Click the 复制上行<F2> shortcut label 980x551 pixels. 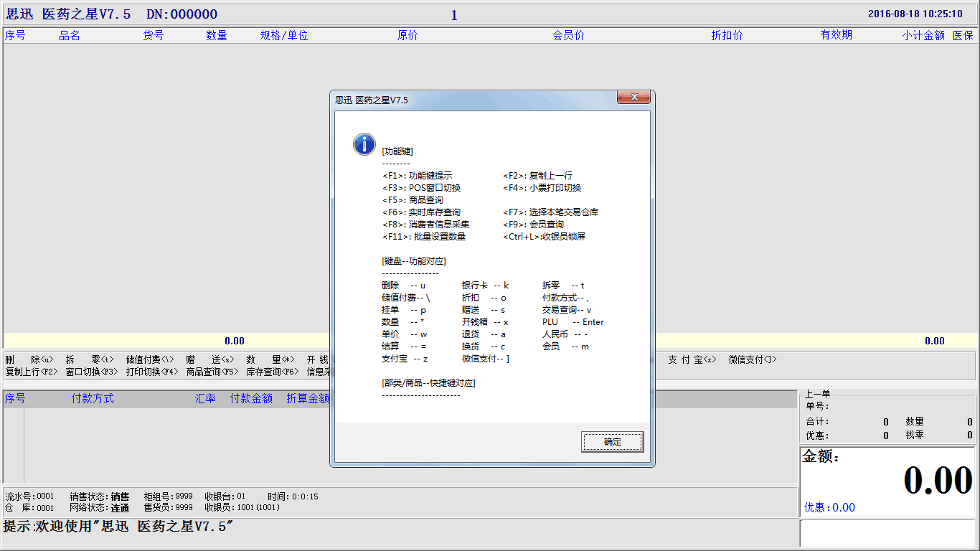coord(32,372)
